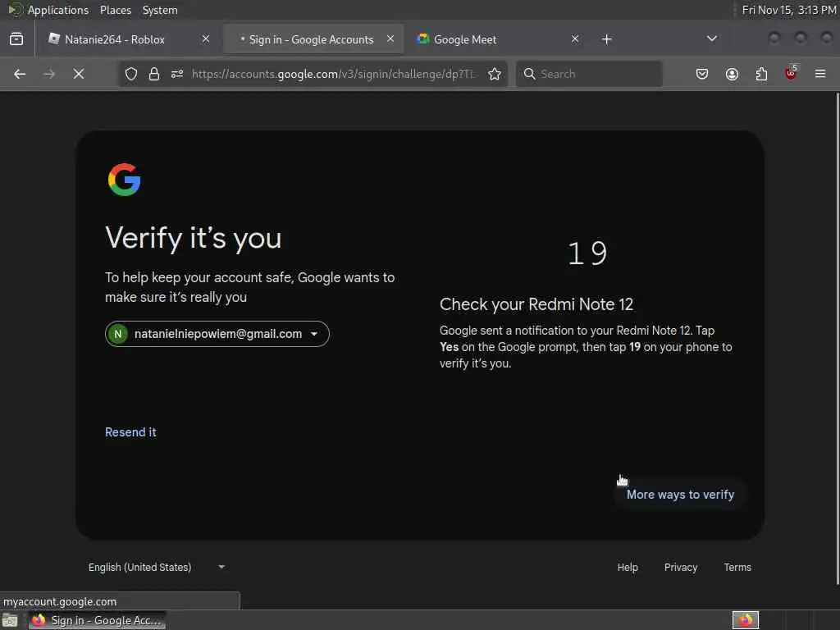This screenshot has height=630, width=840.
Task: Open uBlock Origin extension icon
Action: tap(791, 73)
